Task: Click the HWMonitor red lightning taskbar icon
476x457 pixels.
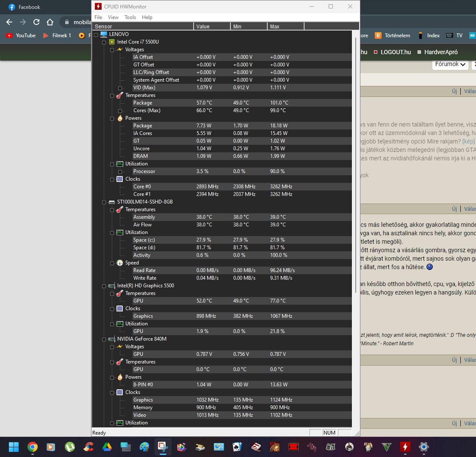Action: pyautogui.click(x=405, y=447)
